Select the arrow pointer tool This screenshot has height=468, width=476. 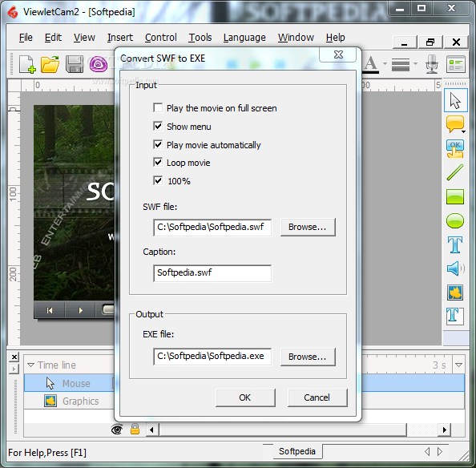click(x=455, y=100)
